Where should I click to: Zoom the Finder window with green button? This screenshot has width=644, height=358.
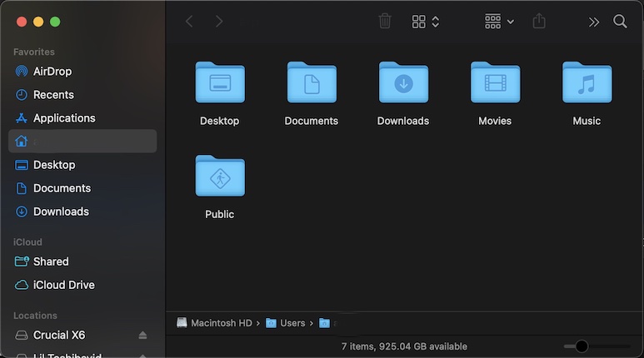tap(55, 22)
